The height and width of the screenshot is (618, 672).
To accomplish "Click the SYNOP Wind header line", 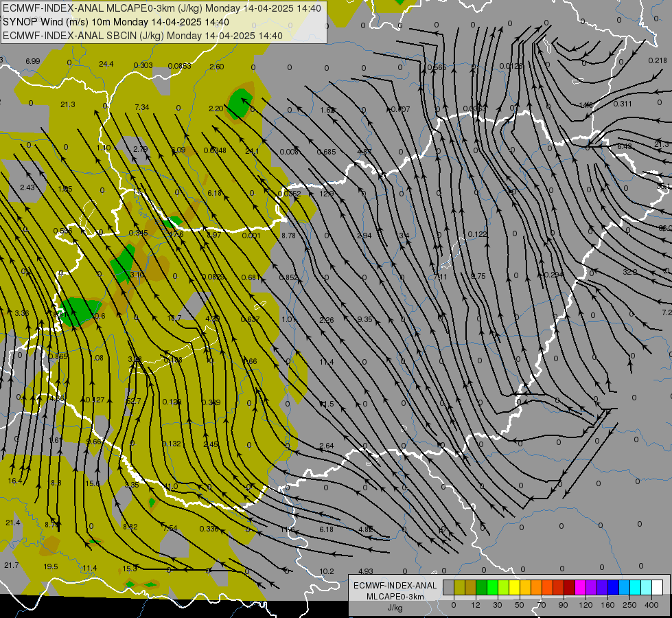I will pos(116,22).
